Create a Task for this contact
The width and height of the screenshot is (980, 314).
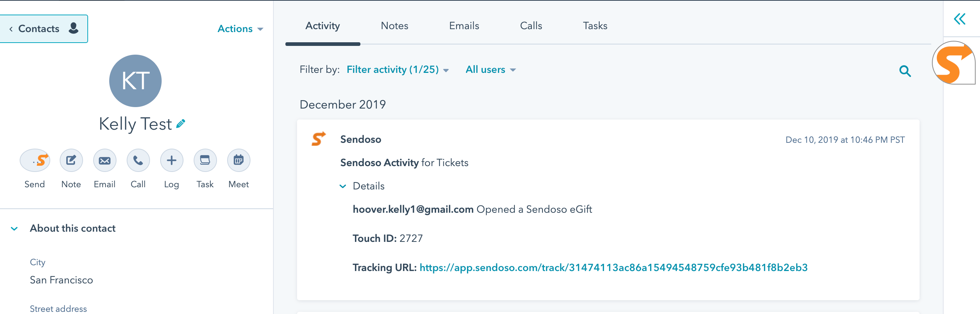point(205,160)
